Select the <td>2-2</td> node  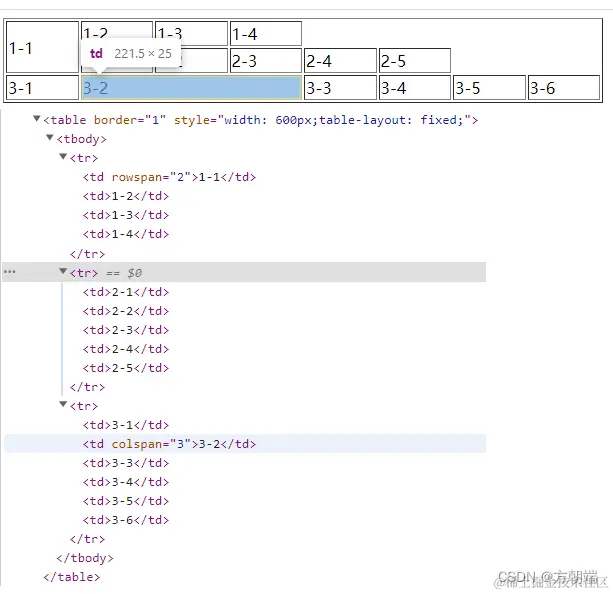[x=126, y=311]
